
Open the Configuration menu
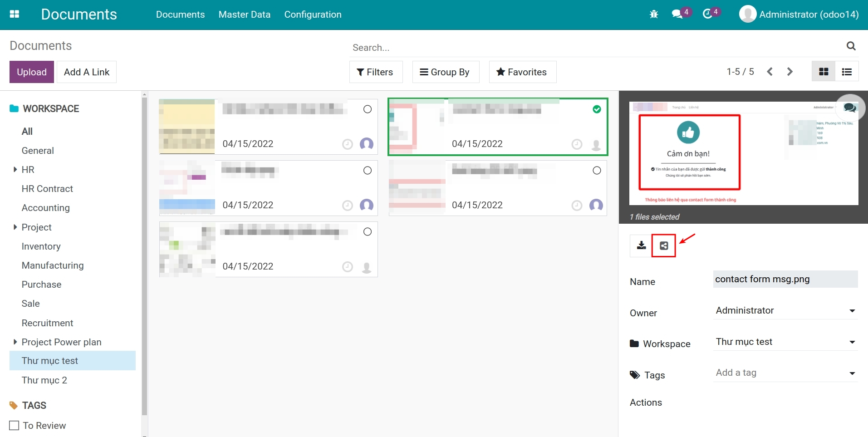(x=313, y=14)
